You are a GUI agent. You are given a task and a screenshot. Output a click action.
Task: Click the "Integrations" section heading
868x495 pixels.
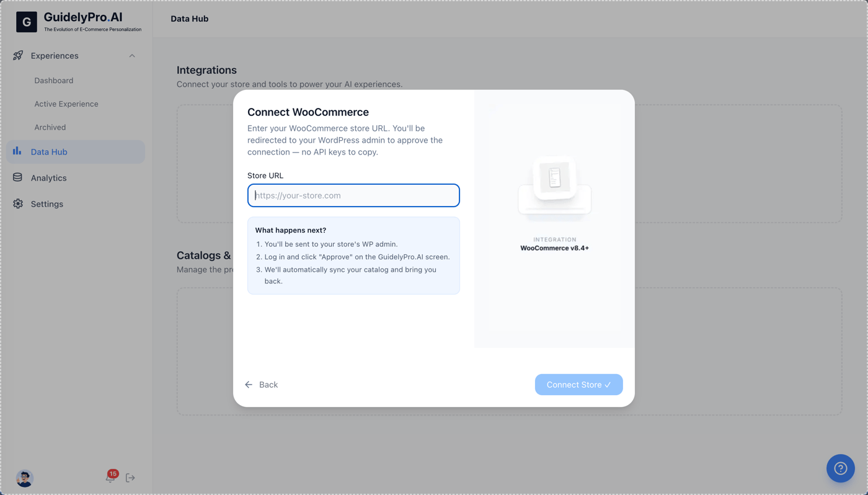[x=206, y=70]
